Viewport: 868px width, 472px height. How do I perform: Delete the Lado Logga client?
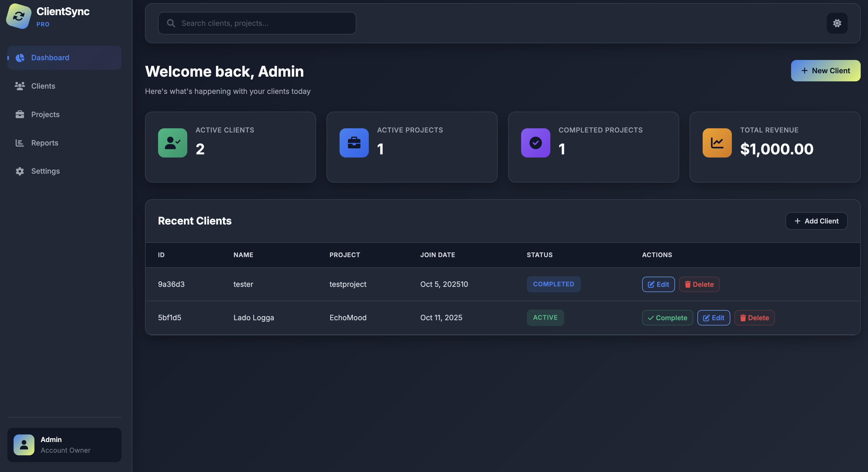(x=754, y=318)
